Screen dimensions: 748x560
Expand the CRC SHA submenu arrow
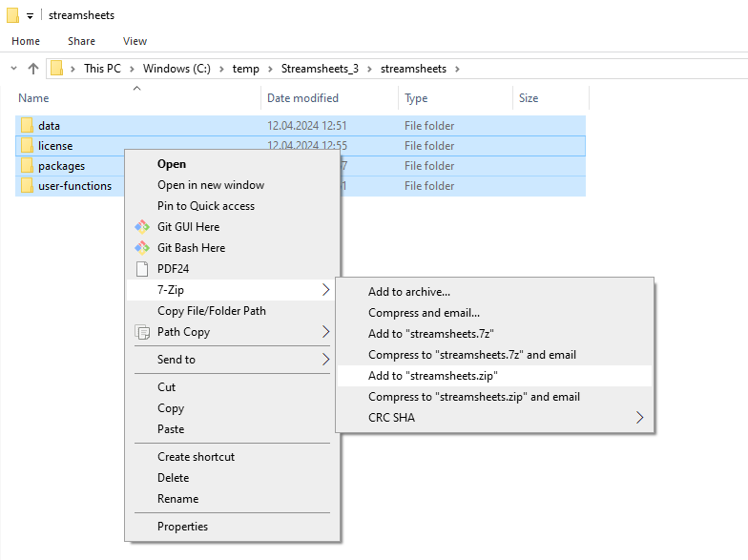[x=639, y=418]
